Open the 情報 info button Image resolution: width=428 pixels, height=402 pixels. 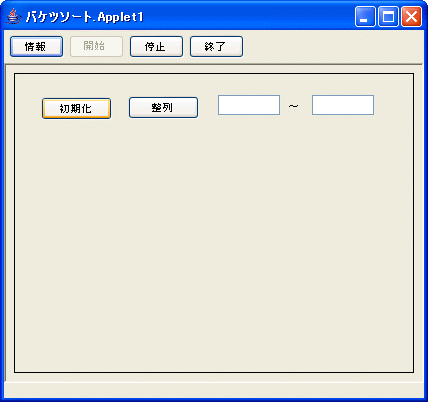[x=36, y=47]
